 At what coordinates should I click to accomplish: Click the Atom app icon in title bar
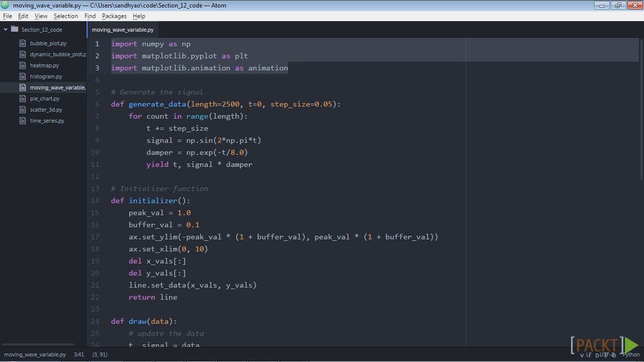pos(5,5)
